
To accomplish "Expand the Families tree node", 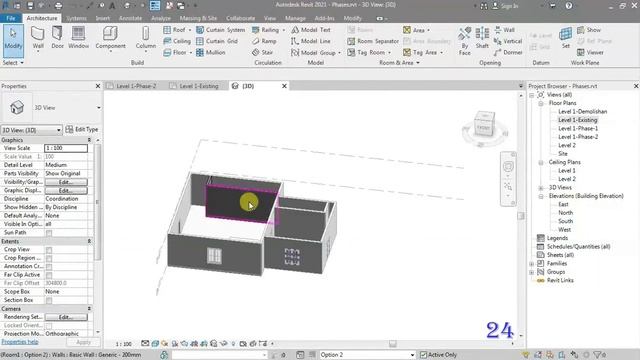I will point(532,264).
